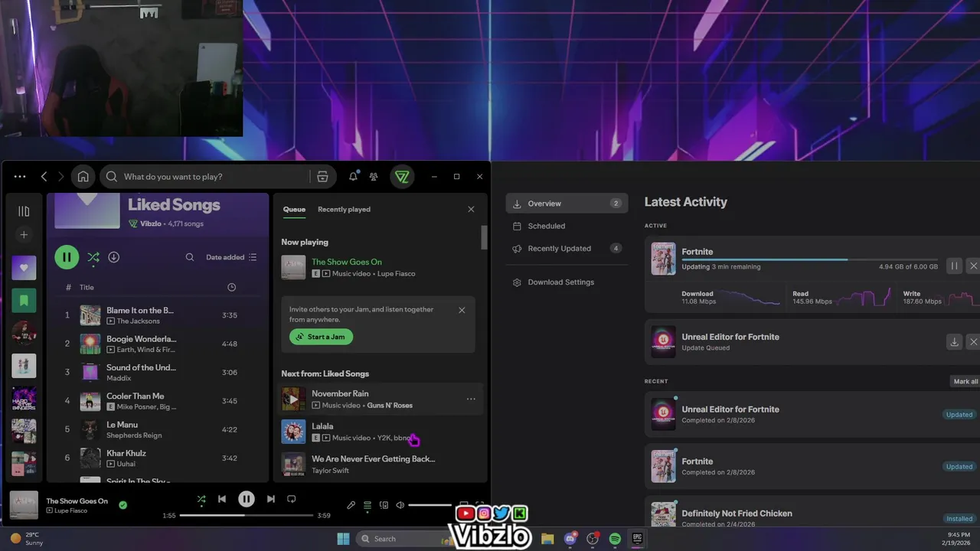Select the Cooler Than Me track
The image size is (980, 551).
159,401
